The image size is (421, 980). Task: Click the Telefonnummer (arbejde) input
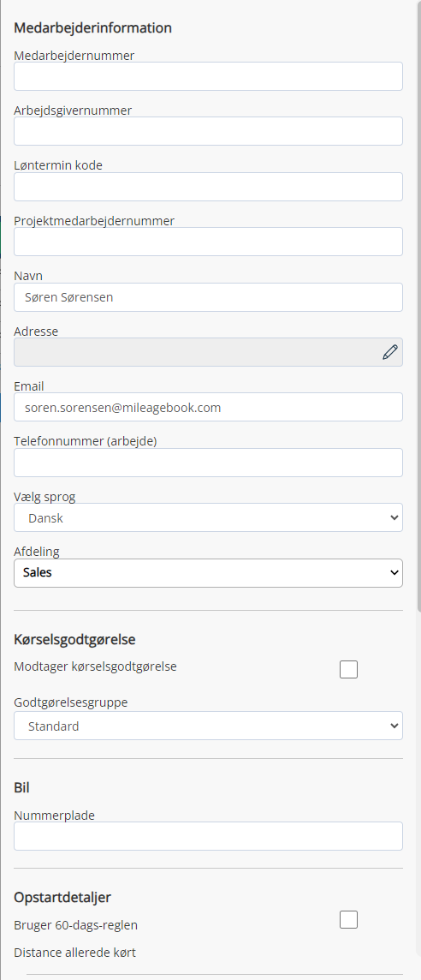[208, 463]
